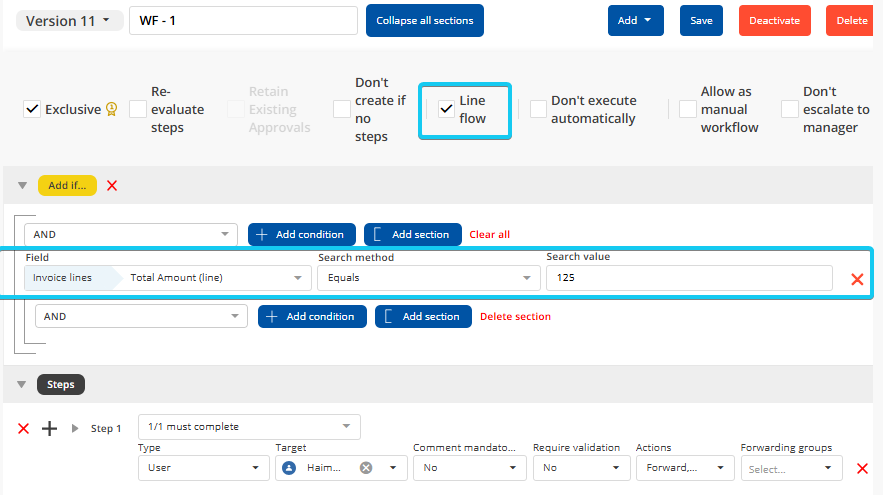The image size is (883, 495).
Task: Collapse the Steps section arrow
Action: (21, 384)
